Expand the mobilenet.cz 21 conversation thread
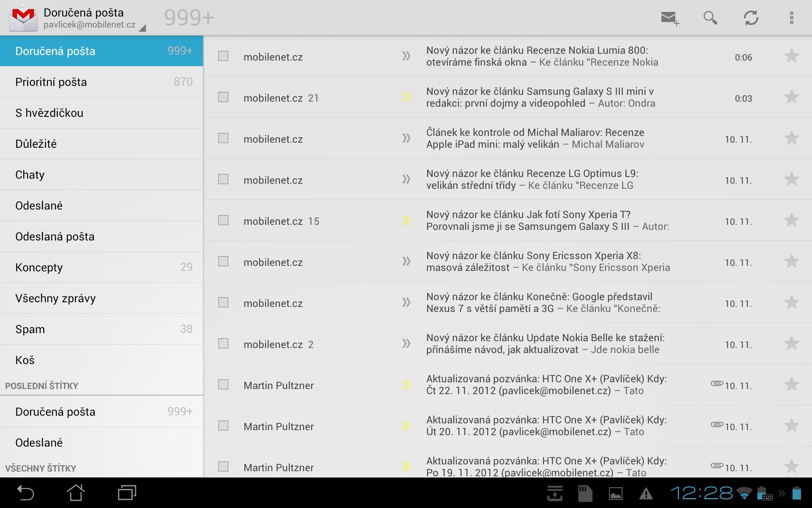Image resolution: width=812 pixels, height=508 pixels. (407, 97)
